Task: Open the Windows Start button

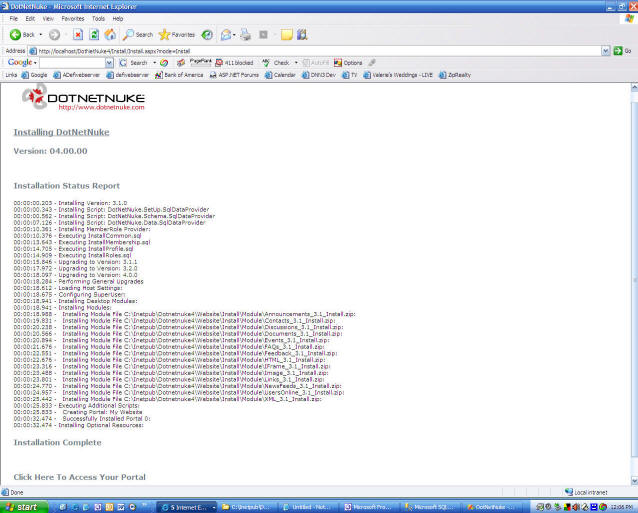Action: (22, 506)
